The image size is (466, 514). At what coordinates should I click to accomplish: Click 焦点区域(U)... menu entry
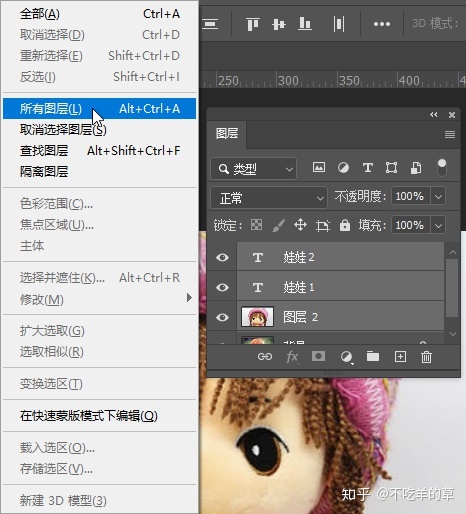99,225
